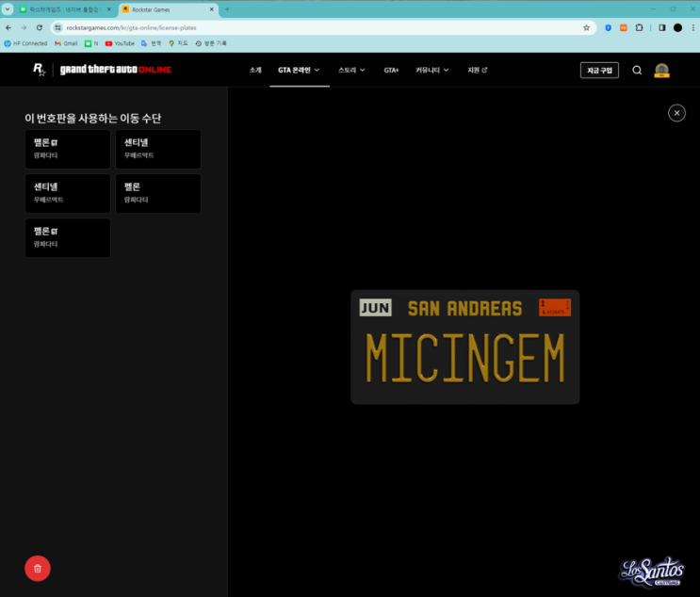Image resolution: width=700 pixels, height=597 pixels.
Task: Open the Gmail bookmark
Action: (66, 43)
